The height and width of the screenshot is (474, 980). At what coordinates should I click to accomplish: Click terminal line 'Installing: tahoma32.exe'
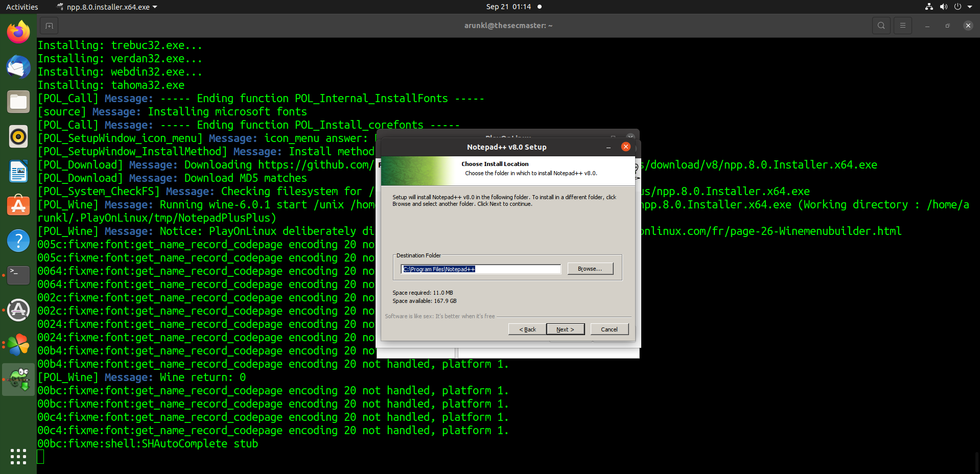[111, 85]
